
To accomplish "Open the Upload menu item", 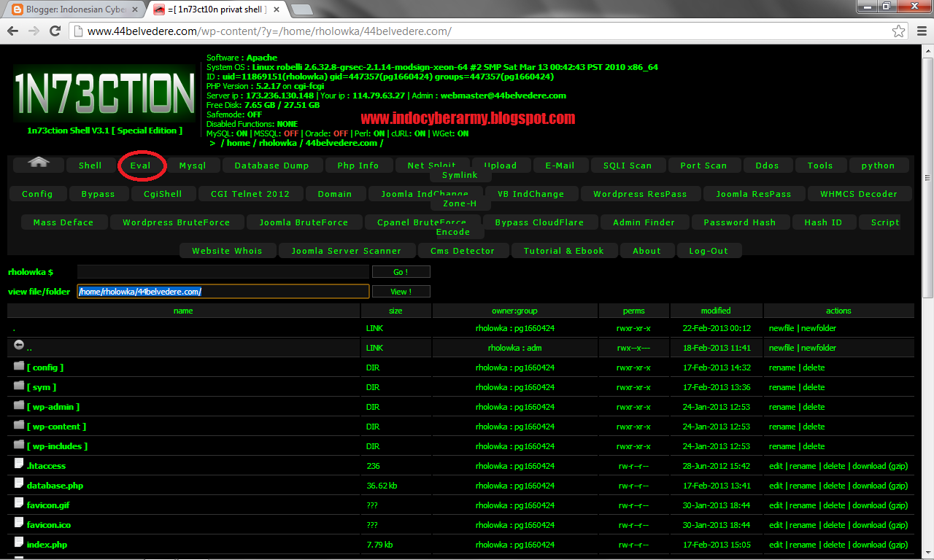I will [501, 166].
